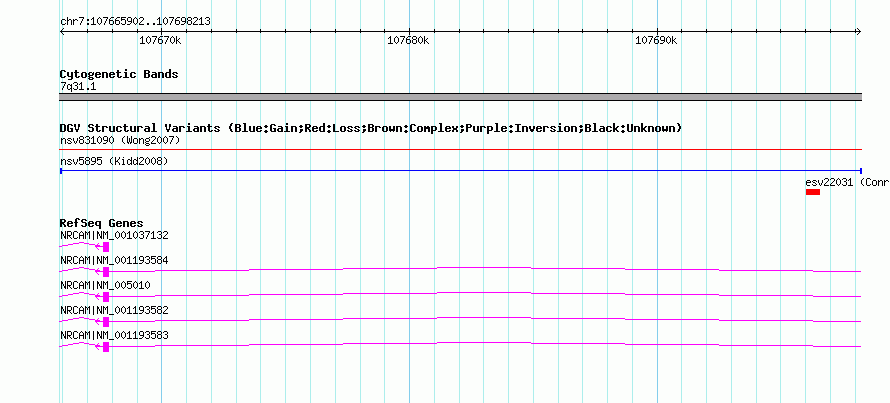The height and width of the screenshot is (403, 890).
Task: Open the NRCAM|NM_001193583 transcript label
Action: coord(114,335)
